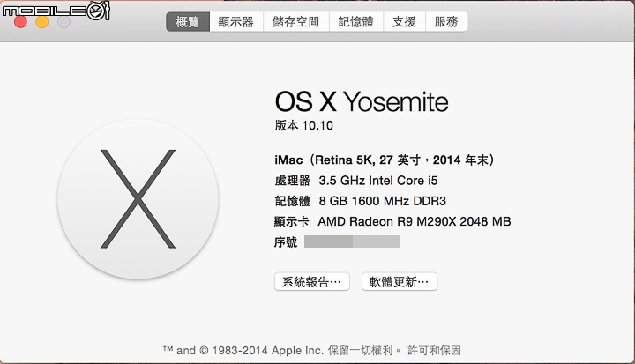635x364 pixels.
Task: Open the 儲存空間 storage tab
Action: pos(296,21)
